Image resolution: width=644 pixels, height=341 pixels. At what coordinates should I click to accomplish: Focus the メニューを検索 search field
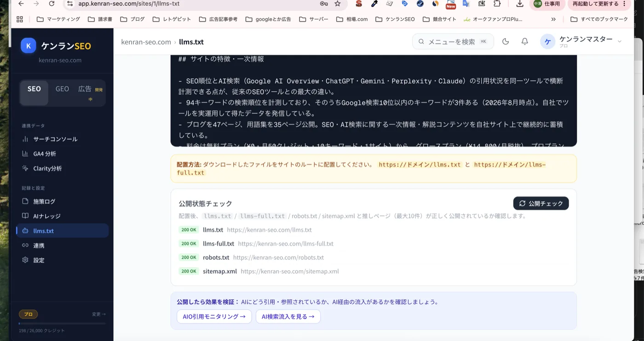[453, 41]
